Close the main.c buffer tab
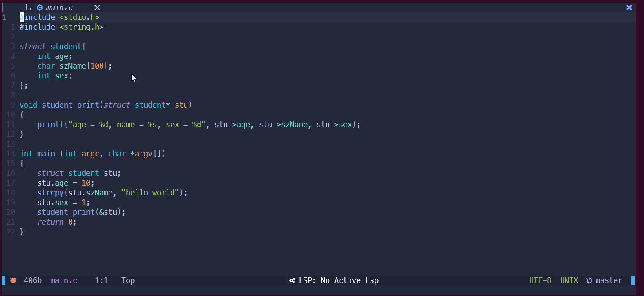 click(x=98, y=8)
